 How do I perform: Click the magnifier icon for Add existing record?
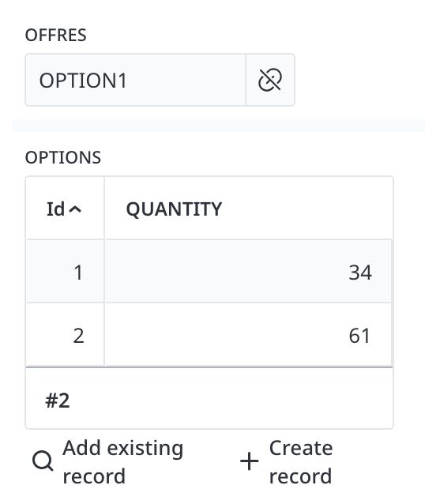[x=43, y=461]
